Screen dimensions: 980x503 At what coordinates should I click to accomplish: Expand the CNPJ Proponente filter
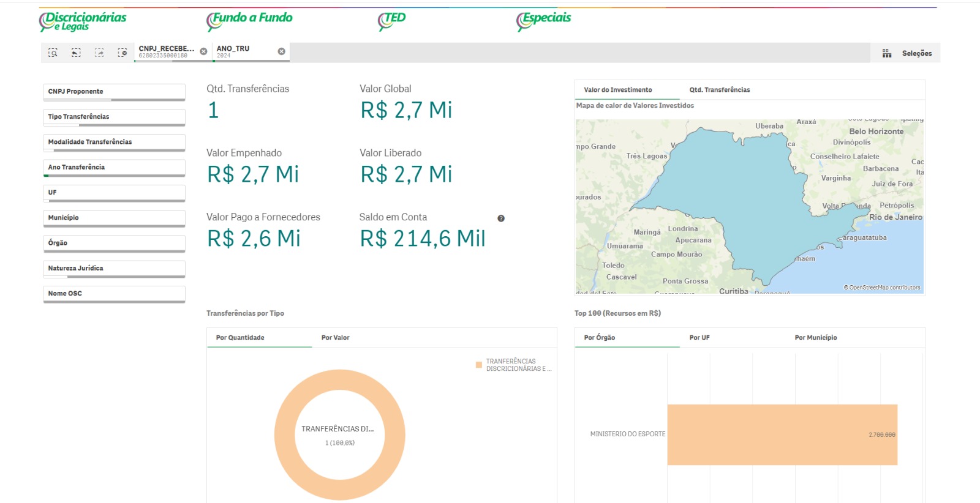click(x=114, y=92)
